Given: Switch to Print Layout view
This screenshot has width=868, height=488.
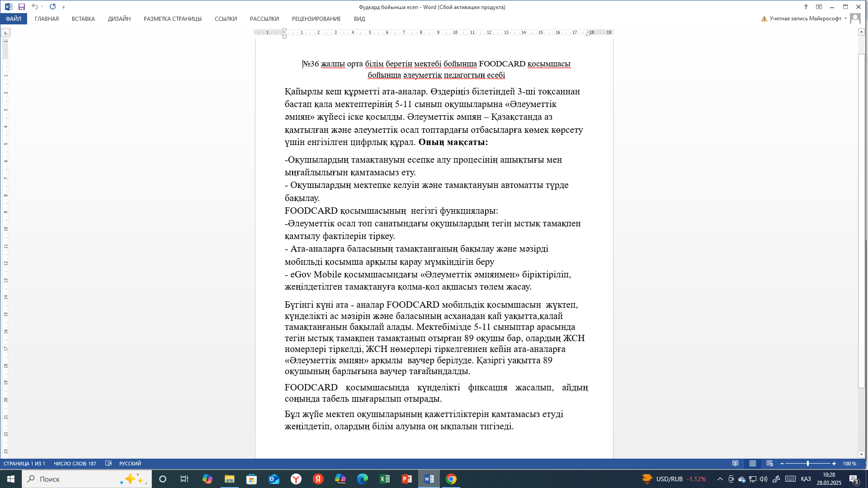Looking at the screenshot, I should coord(753,464).
